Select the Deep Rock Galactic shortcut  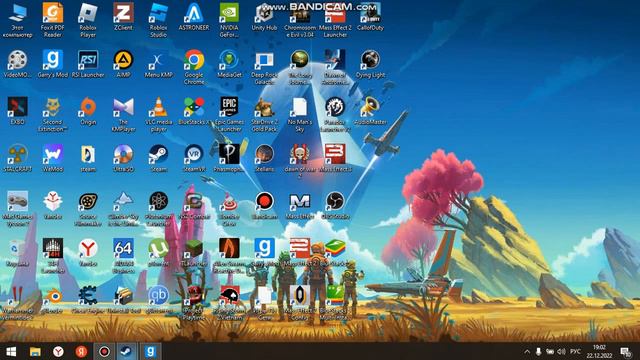point(264,67)
